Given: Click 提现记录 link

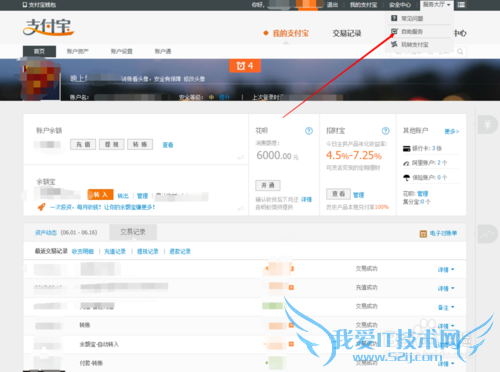Looking at the screenshot, I should pos(148,251).
